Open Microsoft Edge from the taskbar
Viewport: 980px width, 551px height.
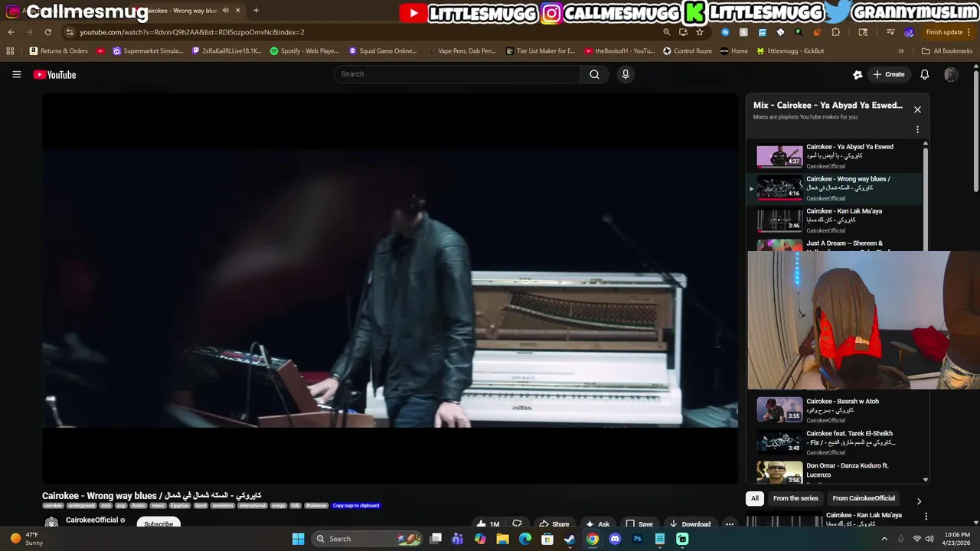coord(524,539)
